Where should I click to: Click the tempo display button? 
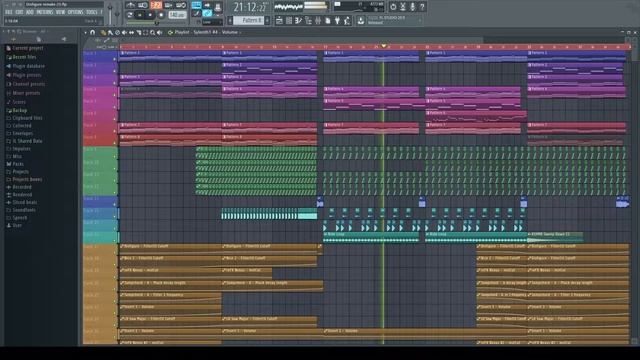coord(178,15)
